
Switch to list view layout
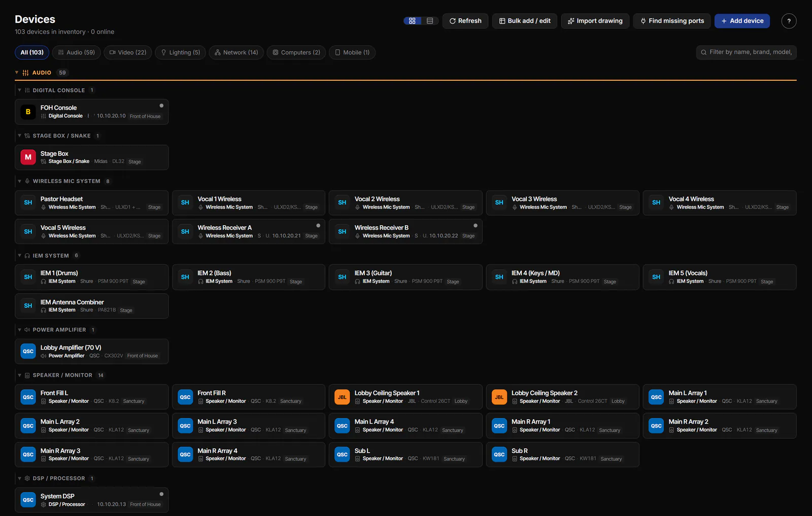pyautogui.click(x=430, y=21)
